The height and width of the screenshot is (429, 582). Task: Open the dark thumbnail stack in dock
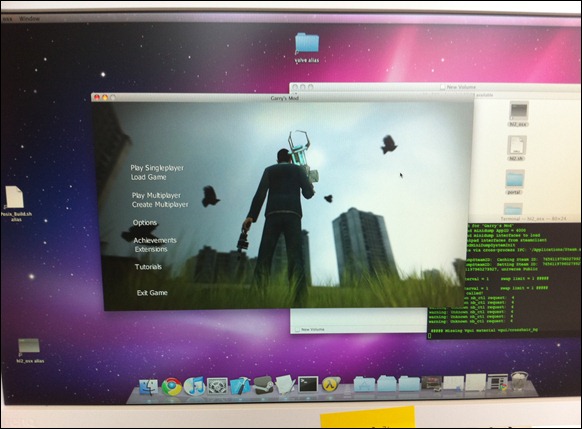(431, 383)
